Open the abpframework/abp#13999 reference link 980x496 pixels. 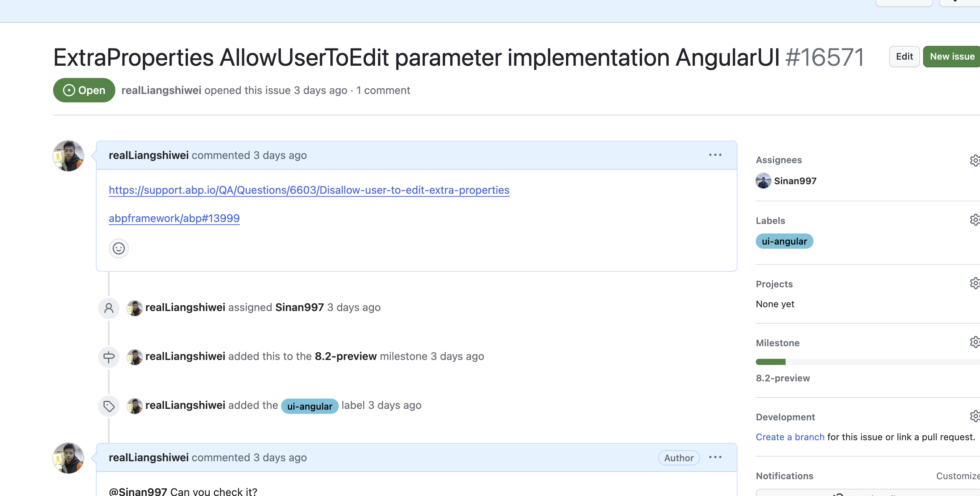pos(174,218)
